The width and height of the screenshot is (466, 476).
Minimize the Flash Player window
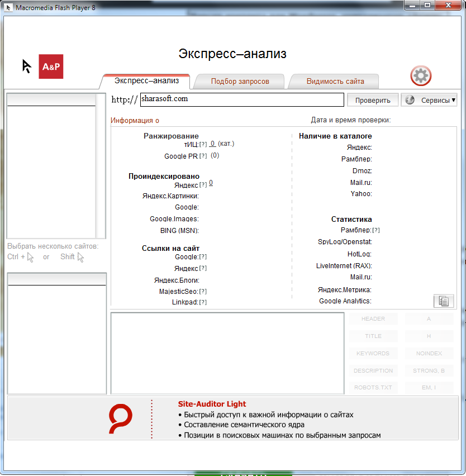coord(412,5)
